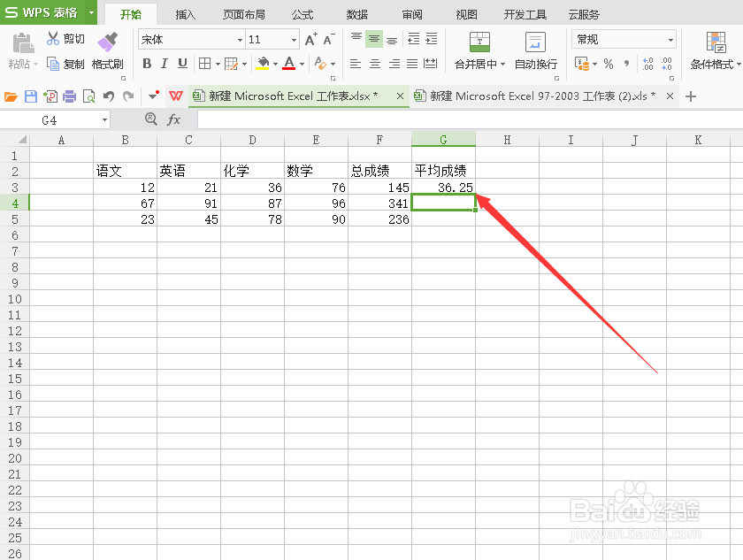Add a new document tab
Screen dimensions: 743x560
click(x=691, y=96)
